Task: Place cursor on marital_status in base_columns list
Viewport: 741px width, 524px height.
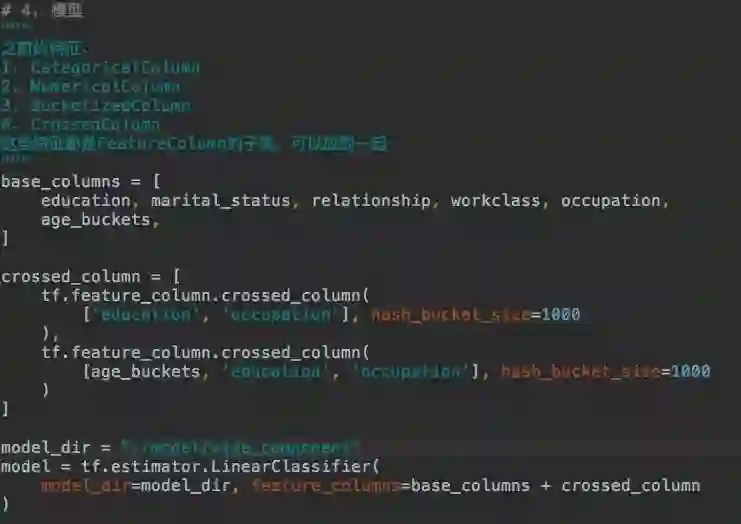Action: pyautogui.click(x=221, y=201)
